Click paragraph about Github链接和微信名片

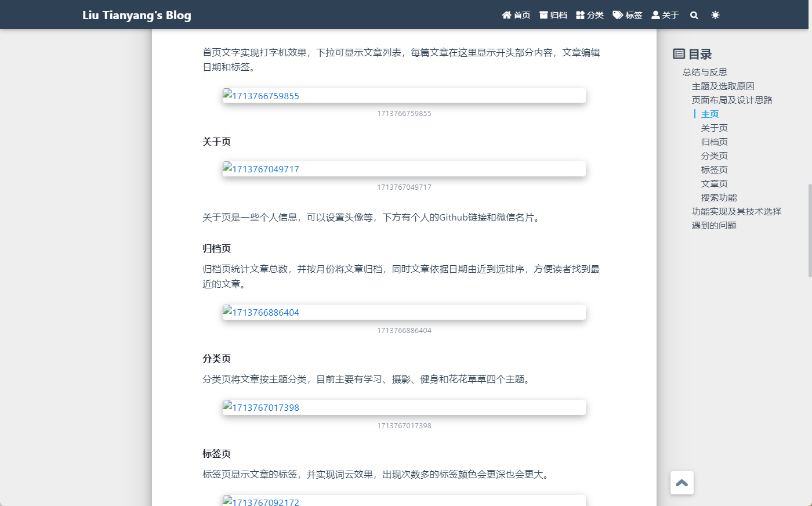(372, 218)
